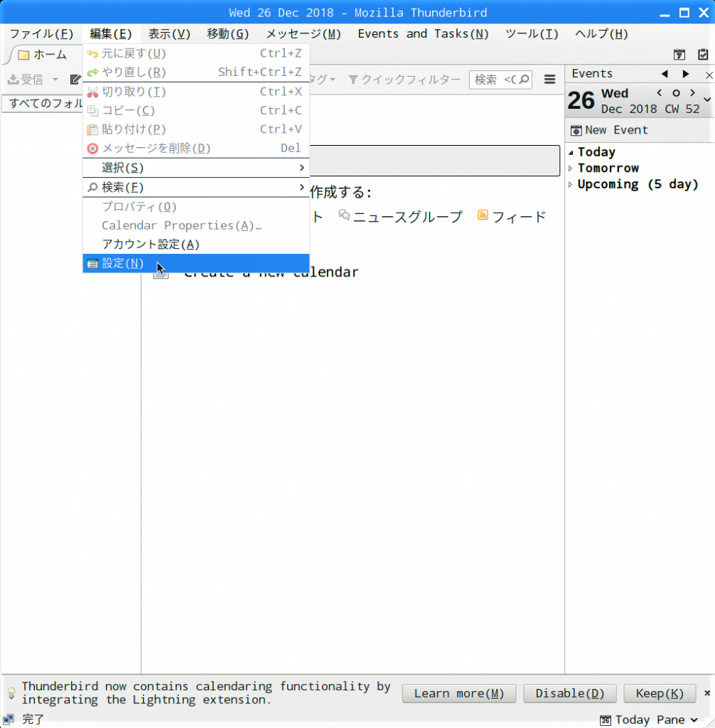The height and width of the screenshot is (728, 715).
Task: Open the calendar tab icon in the tab bar
Action: (679, 54)
